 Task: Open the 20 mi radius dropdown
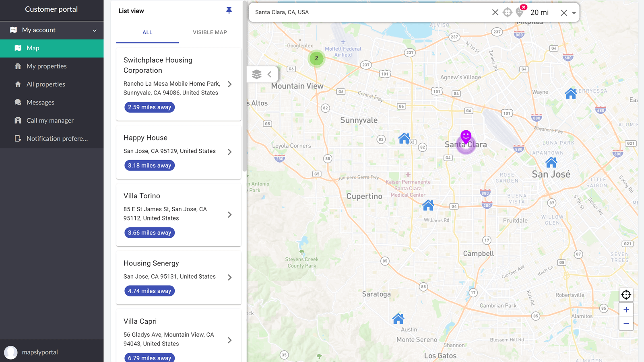pos(573,12)
